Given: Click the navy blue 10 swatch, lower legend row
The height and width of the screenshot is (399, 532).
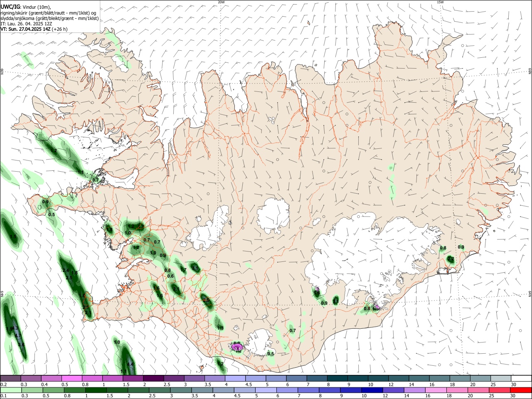Looking at the screenshot, I should pyautogui.click(x=372, y=390).
